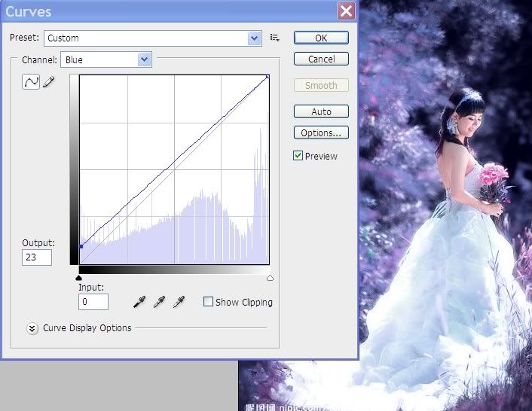Pick the white point eyedropper
The height and width of the screenshot is (411, 532).
[x=179, y=302]
